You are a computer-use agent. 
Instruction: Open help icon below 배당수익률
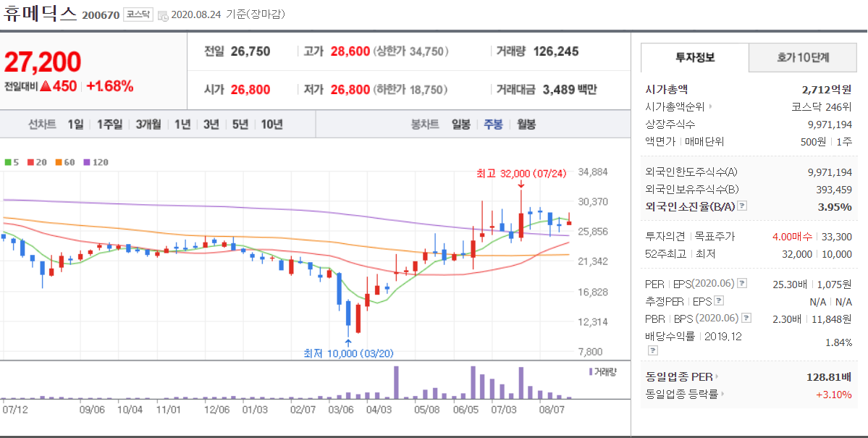[x=653, y=350]
